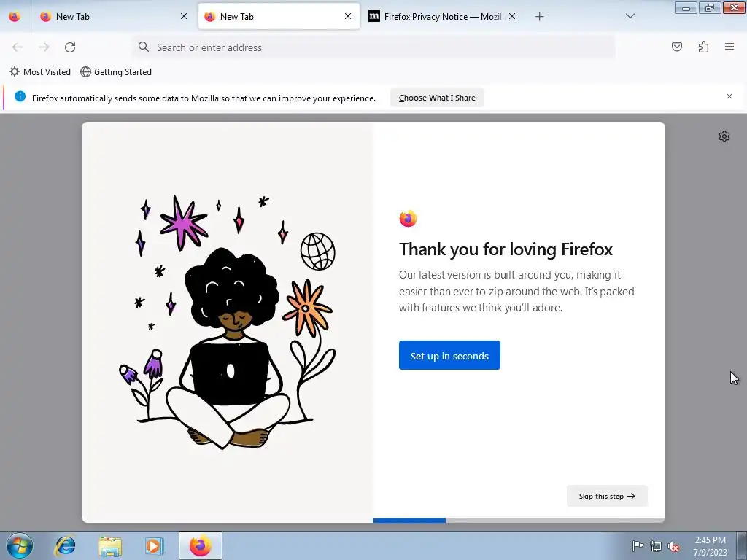Viewport: 747px width, 560px height.
Task: Open the Extensions puzzle icon
Action: coord(703,47)
